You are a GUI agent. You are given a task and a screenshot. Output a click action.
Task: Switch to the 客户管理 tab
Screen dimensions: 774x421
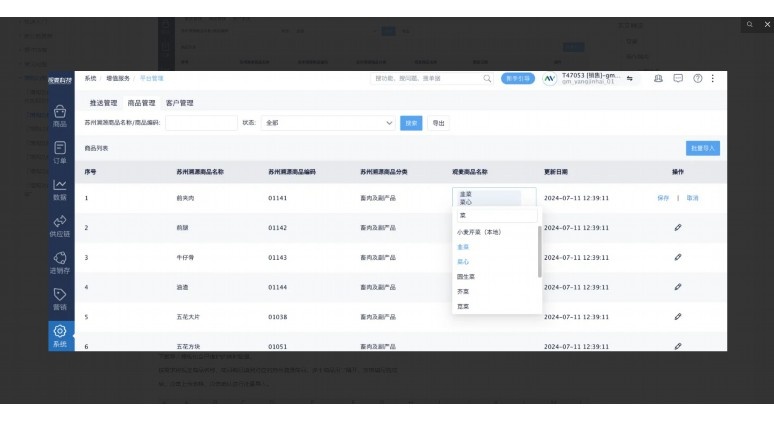point(180,103)
